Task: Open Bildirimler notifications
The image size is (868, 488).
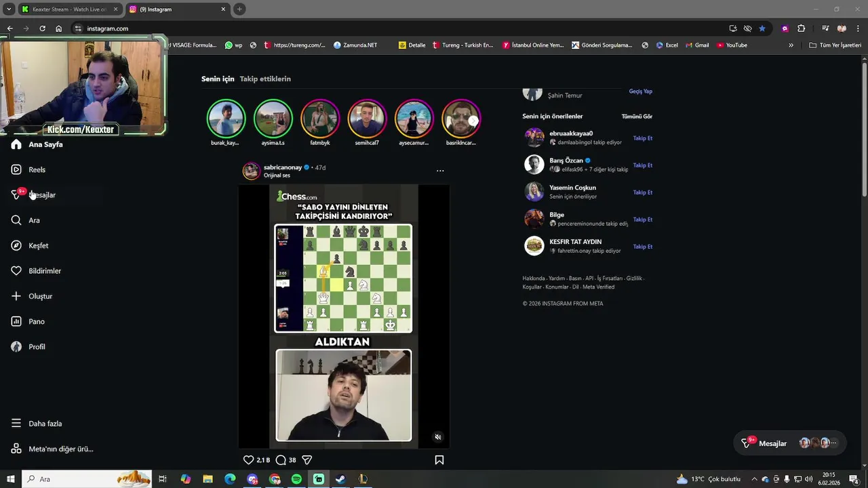Action: click(x=36, y=271)
